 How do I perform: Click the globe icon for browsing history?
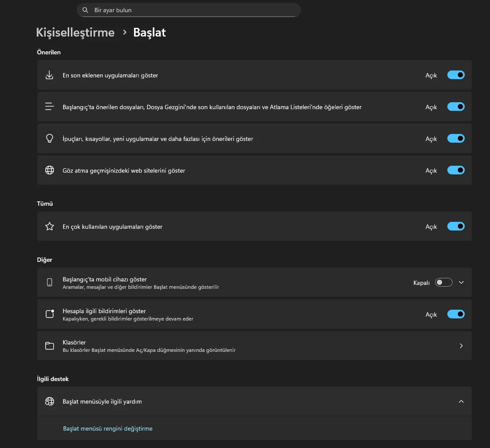(50, 171)
